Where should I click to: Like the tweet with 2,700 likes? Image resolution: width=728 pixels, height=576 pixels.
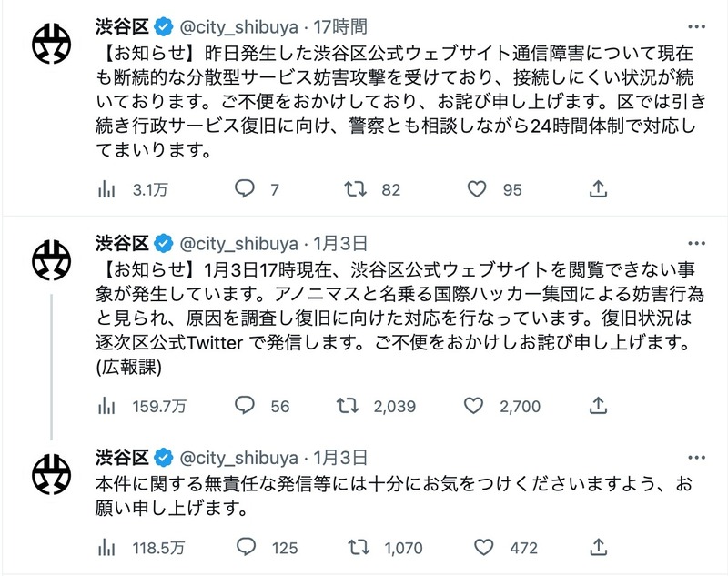click(480, 406)
